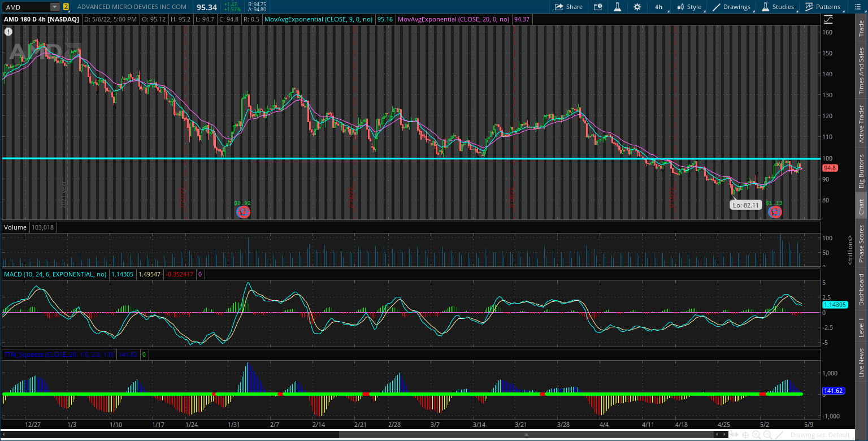Click the ADVANCED MICRO DEVICES INC COM name
Image resolution: width=868 pixels, height=441 pixels.
132,7
